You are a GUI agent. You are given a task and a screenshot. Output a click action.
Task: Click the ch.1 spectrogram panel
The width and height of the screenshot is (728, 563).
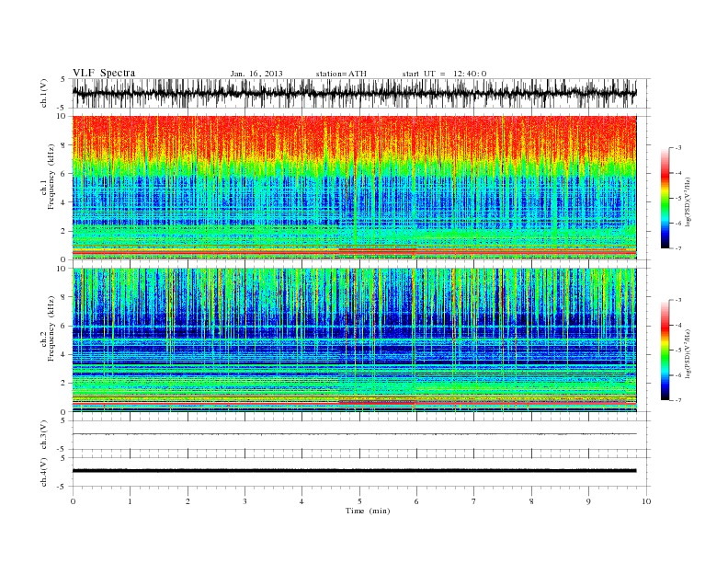[x=354, y=188]
